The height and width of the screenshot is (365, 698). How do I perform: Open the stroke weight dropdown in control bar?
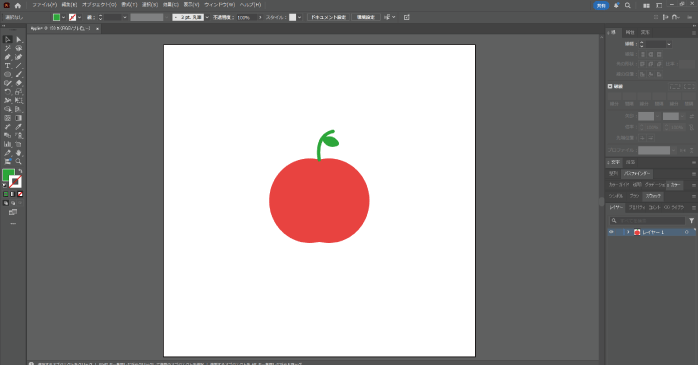click(125, 17)
